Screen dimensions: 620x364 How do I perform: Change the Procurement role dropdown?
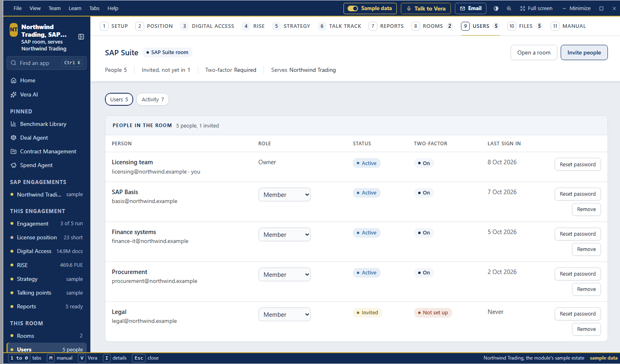(285, 274)
